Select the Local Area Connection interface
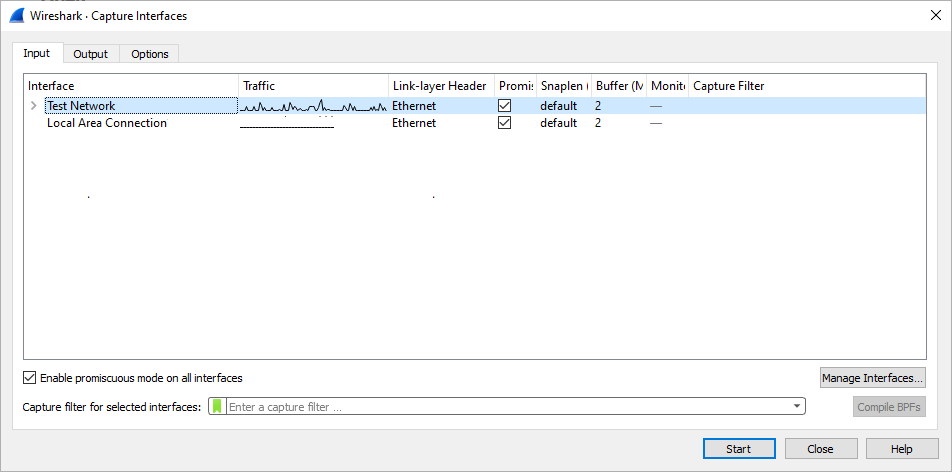The image size is (952, 472). click(x=107, y=123)
